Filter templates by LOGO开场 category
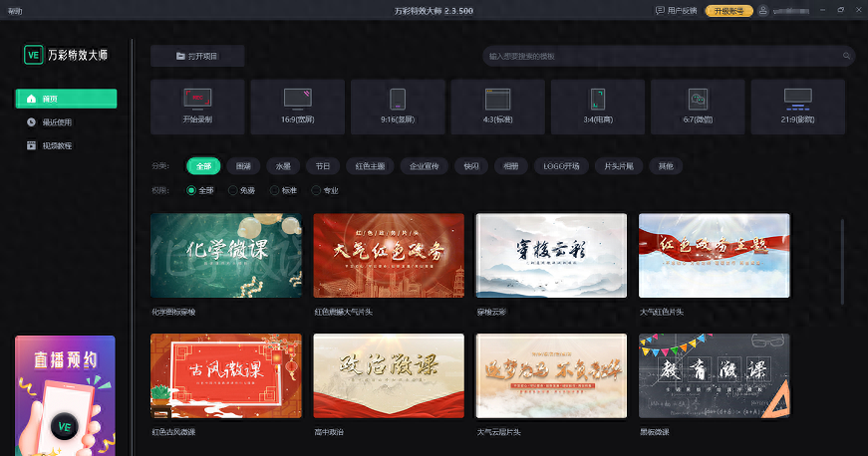Screen dimensions: 868x456 pyautogui.click(x=561, y=166)
